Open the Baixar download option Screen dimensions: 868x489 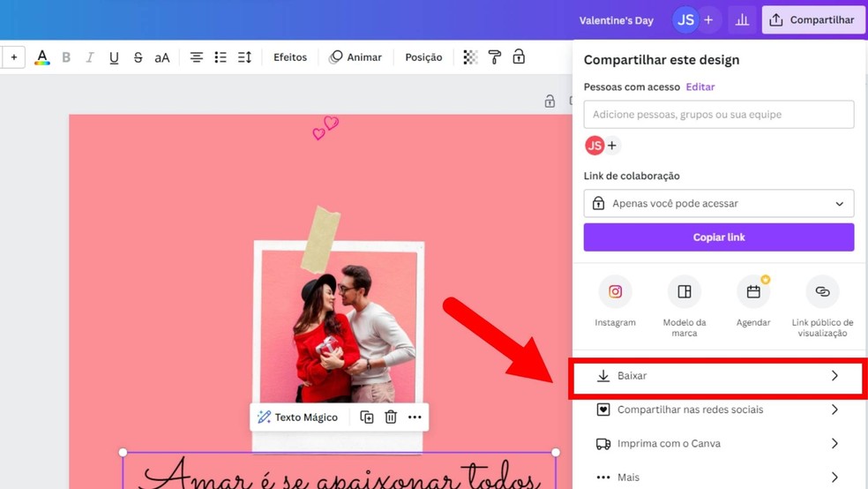pos(719,376)
